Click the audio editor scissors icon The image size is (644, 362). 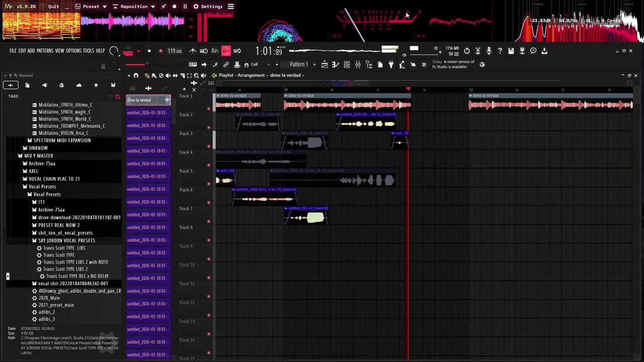tap(478, 51)
